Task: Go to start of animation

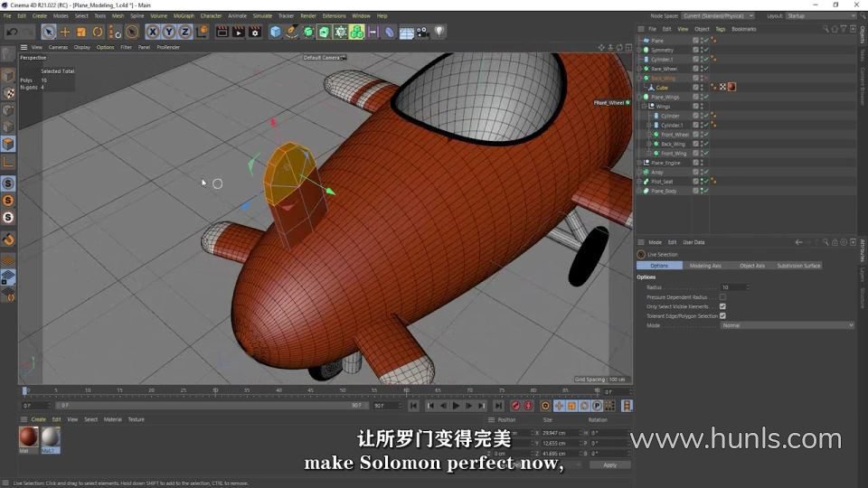Action: click(x=413, y=406)
